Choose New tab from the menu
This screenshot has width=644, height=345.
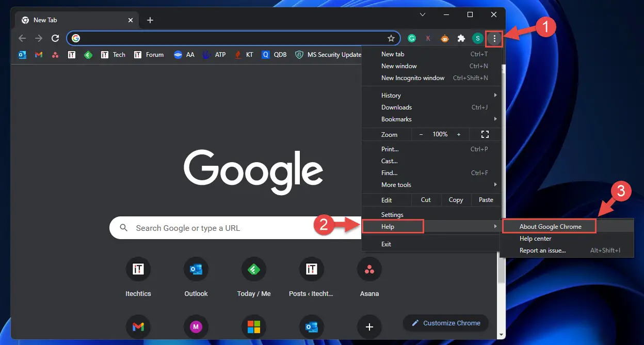click(430, 54)
